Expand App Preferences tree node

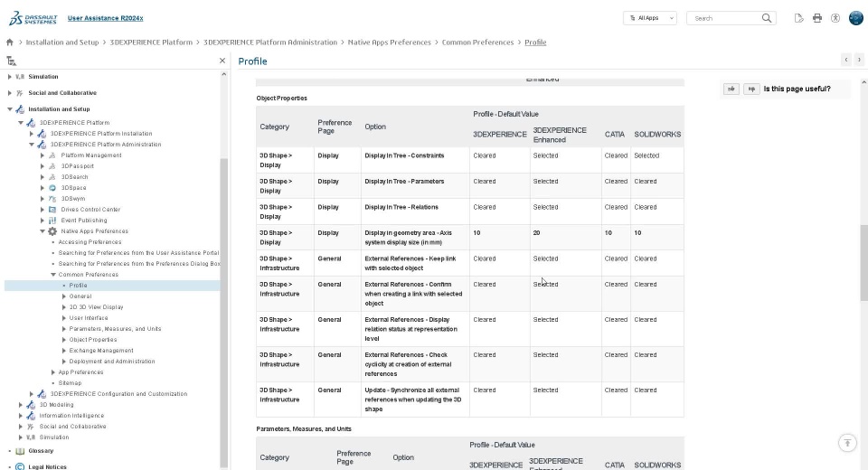tap(53, 372)
